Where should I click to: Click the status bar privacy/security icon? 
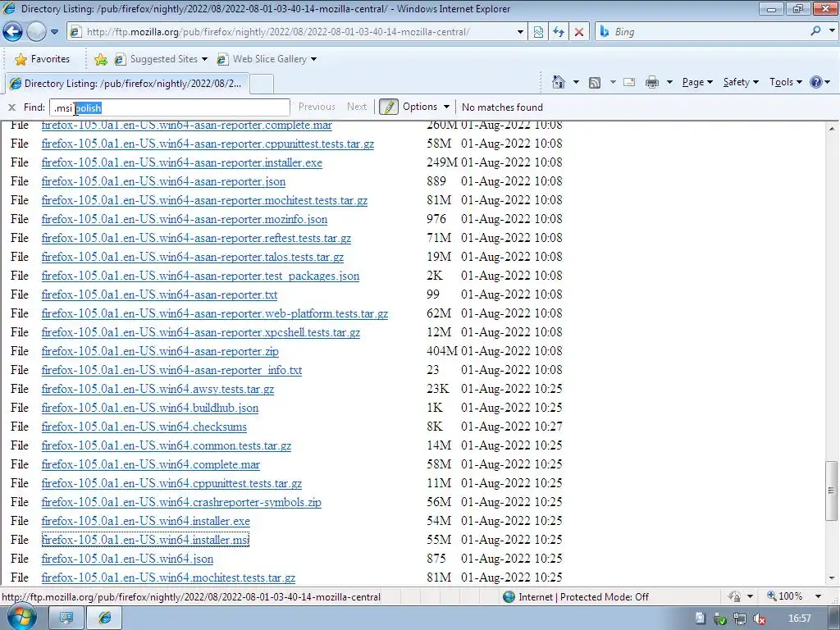coord(734,596)
